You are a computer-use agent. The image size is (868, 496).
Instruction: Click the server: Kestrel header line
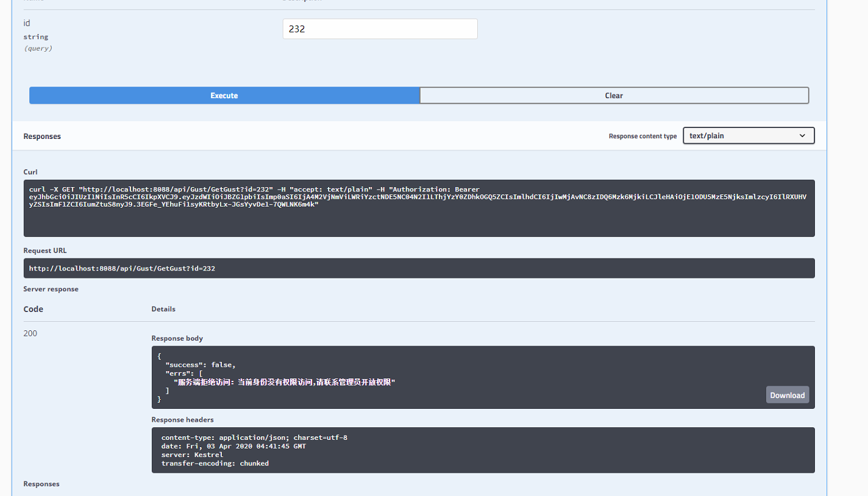point(192,455)
